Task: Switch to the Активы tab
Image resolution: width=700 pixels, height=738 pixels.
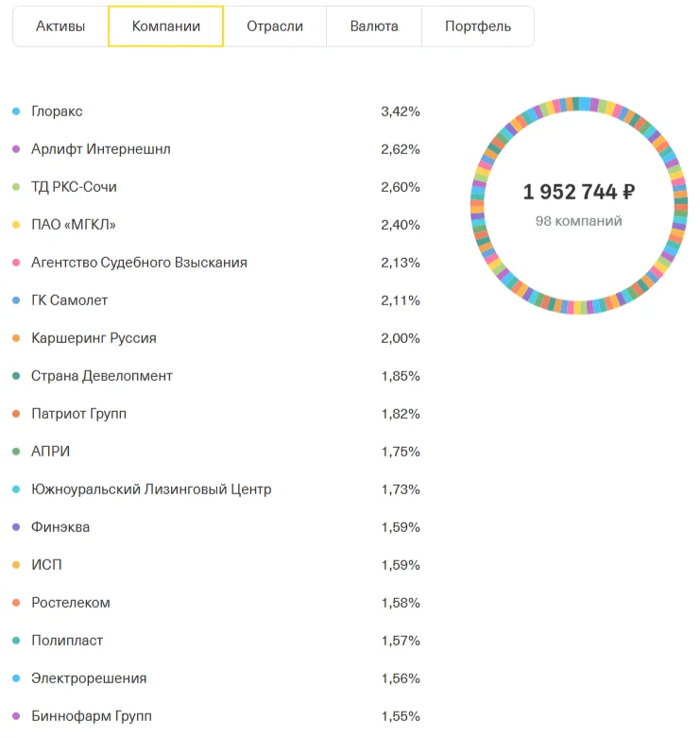Action: click(60, 26)
